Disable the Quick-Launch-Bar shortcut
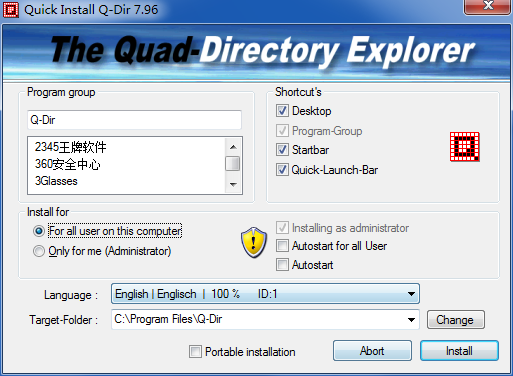Viewport: 513px width, 376px height. [282, 170]
